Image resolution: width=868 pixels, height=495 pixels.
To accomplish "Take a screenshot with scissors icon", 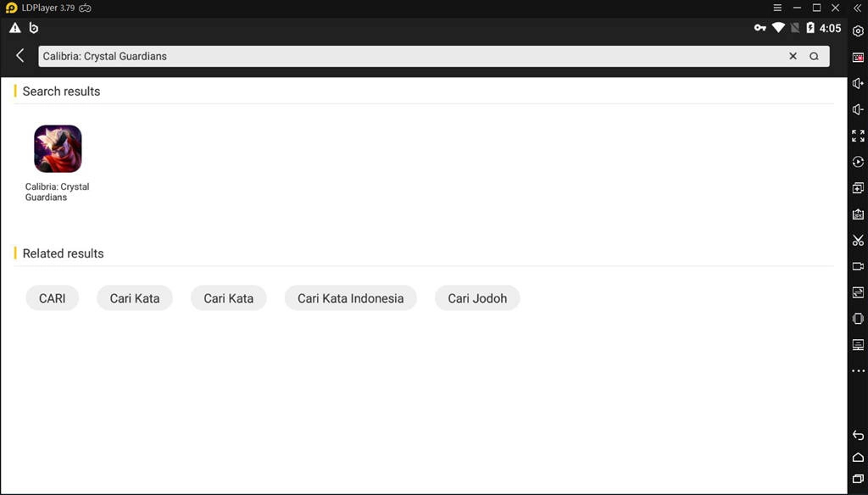I will [858, 241].
